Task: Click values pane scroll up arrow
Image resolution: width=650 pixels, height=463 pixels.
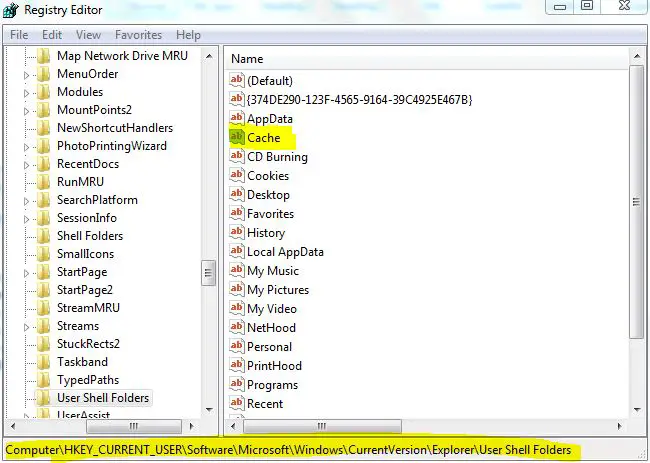Action: coord(636,56)
